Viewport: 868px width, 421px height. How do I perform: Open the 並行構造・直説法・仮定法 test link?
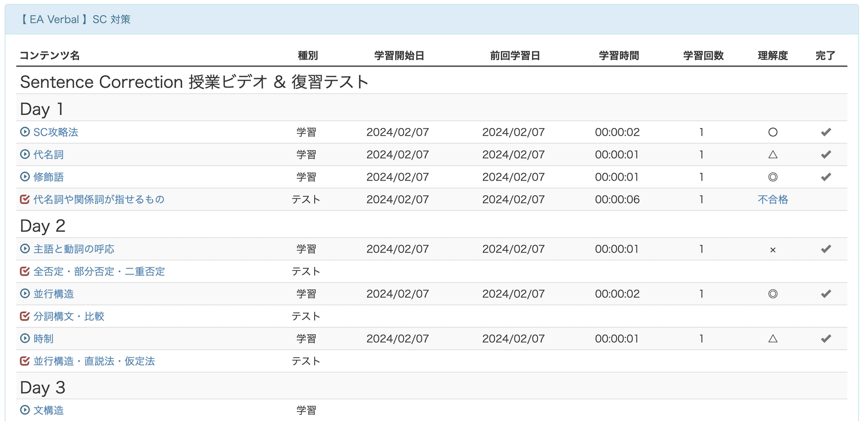pos(94,361)
